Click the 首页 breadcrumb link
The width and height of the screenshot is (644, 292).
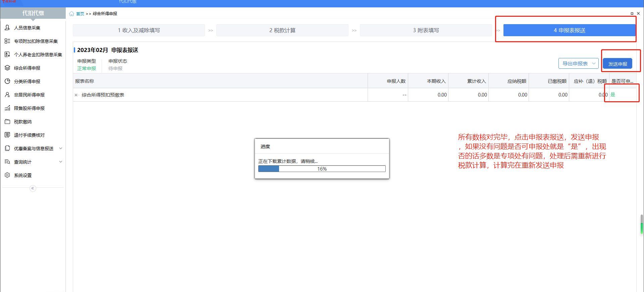(80, 14)
